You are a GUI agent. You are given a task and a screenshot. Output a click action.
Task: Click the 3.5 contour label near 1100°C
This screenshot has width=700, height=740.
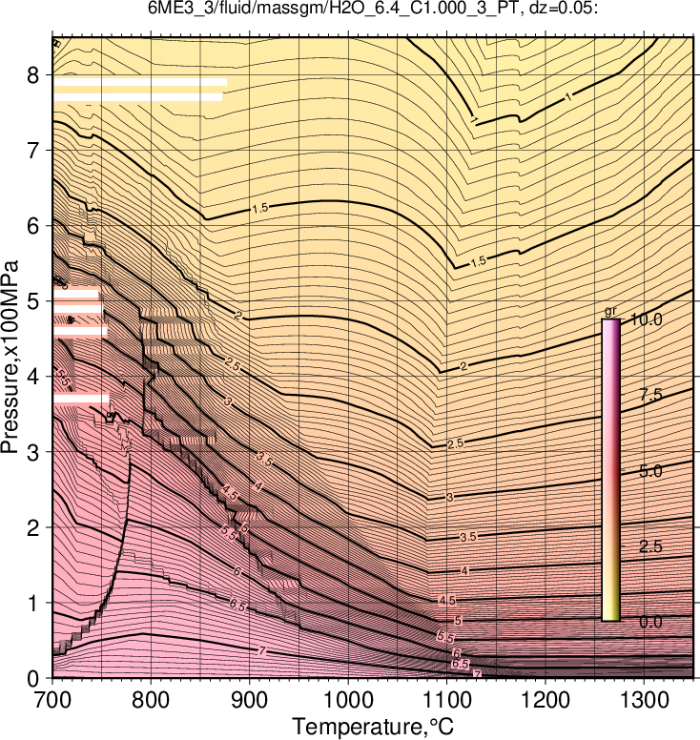468,537
